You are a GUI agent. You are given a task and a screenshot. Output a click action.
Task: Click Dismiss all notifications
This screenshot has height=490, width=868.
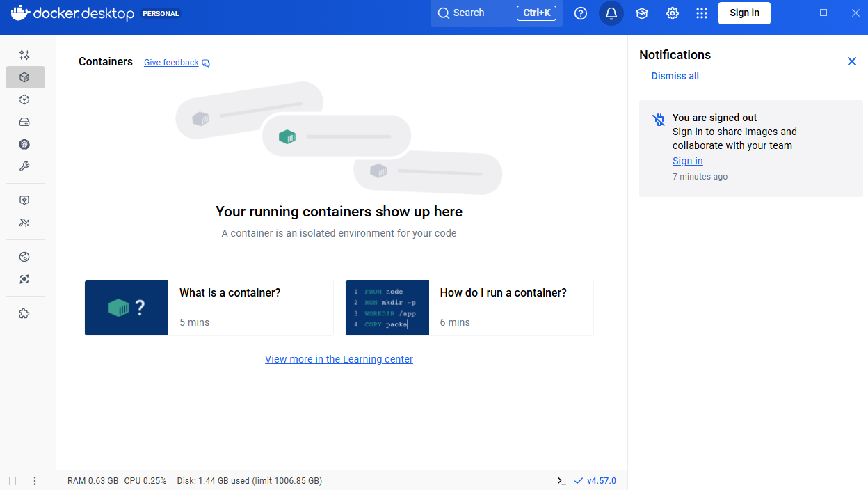click(675, 76)
